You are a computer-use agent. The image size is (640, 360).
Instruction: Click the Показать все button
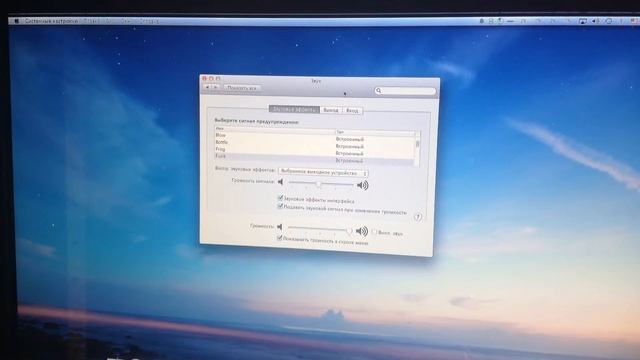(x=242, y=88)
